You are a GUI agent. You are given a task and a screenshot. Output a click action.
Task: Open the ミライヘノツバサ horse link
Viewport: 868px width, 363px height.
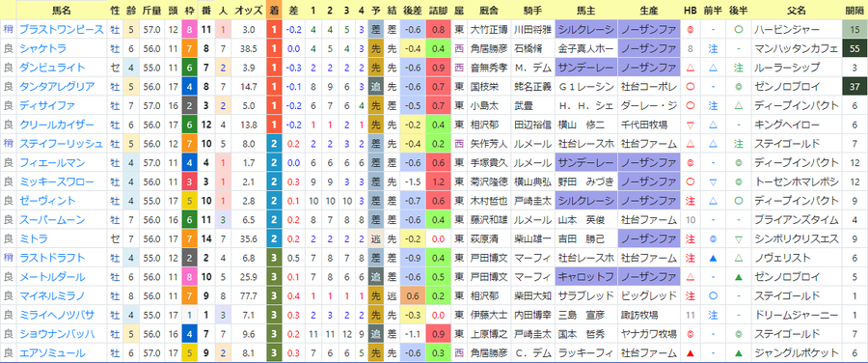pos(57,316)
